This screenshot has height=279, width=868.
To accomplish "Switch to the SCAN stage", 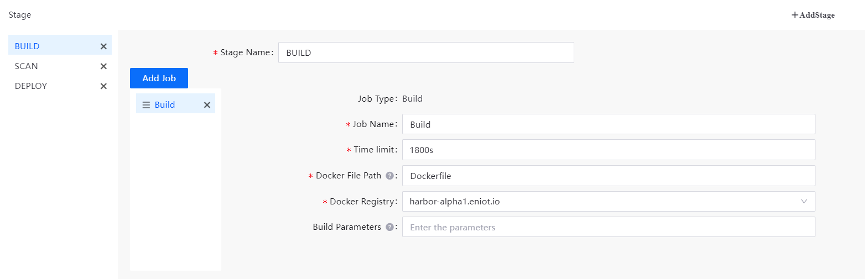I will (x=60, y=66).
